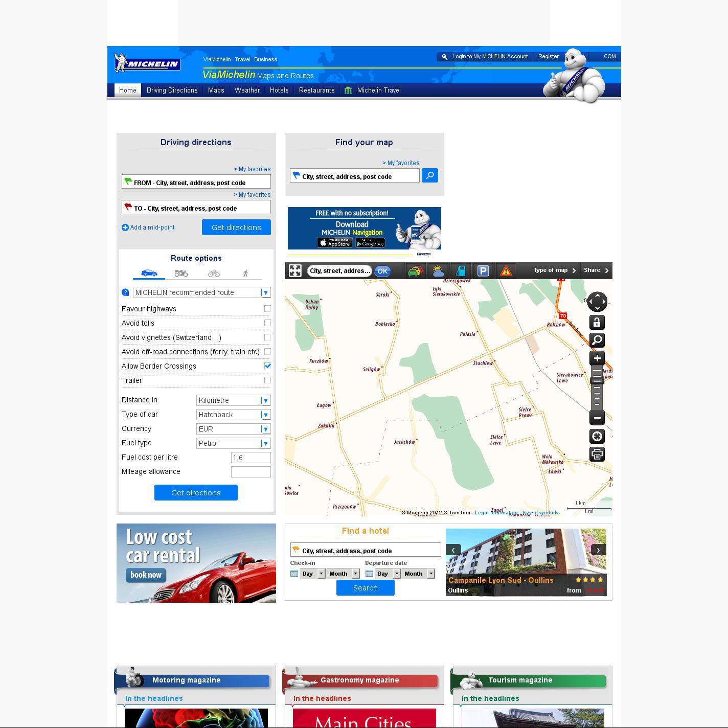Viewport: 728px width, 728px height.
Task: Click the map zoom in plus button
Action: 597,358
